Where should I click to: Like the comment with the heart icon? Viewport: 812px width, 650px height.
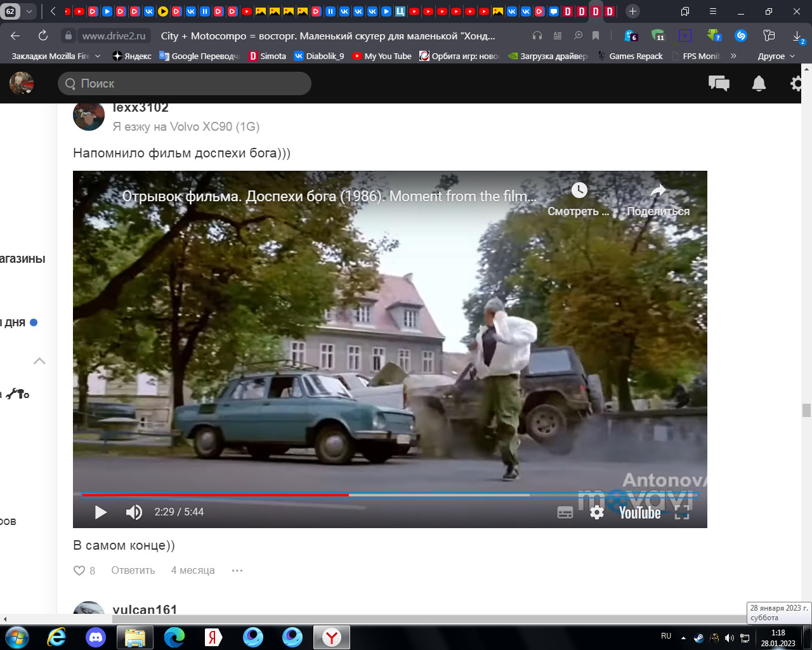80,571
